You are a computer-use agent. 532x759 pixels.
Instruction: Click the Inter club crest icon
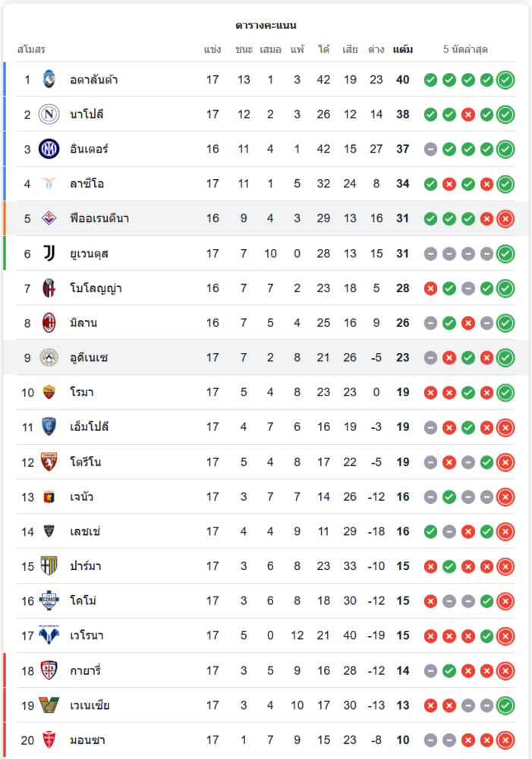coord(49,149)
